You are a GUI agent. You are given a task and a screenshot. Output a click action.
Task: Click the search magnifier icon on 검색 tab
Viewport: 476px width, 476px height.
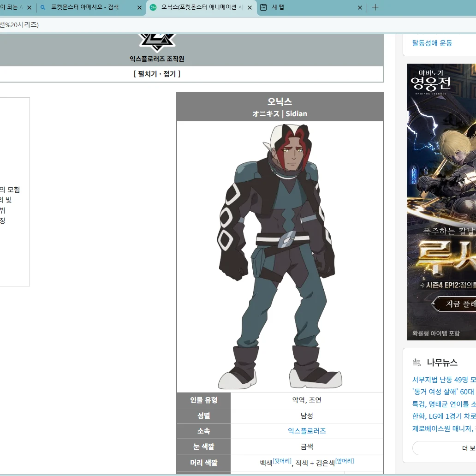pyautogui.click(x=43, y=7)
